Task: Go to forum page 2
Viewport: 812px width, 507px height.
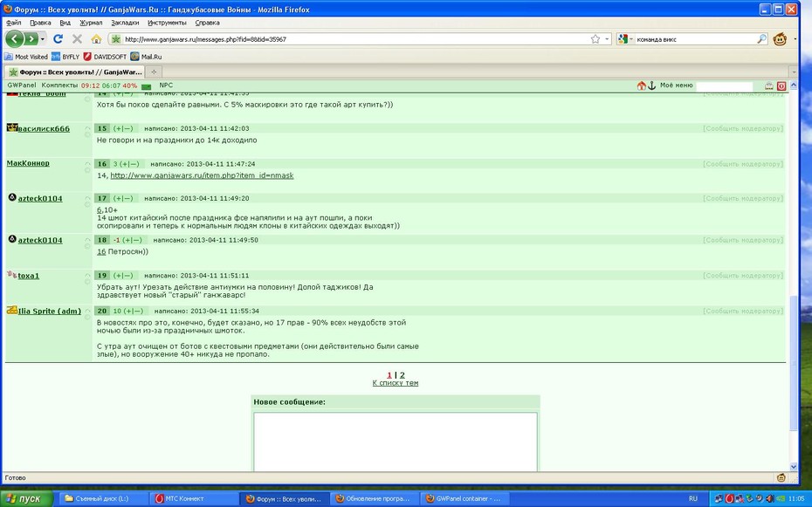Action: click(403, 375)
